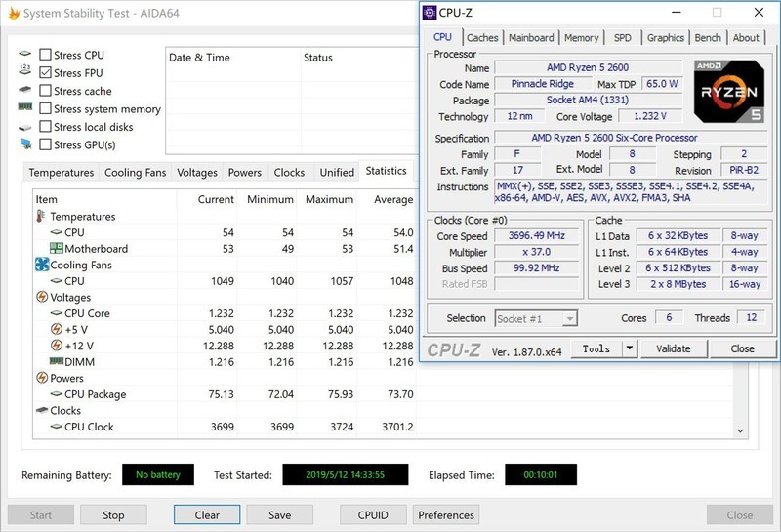Click the Preferences button

click(x=446, y=515)
